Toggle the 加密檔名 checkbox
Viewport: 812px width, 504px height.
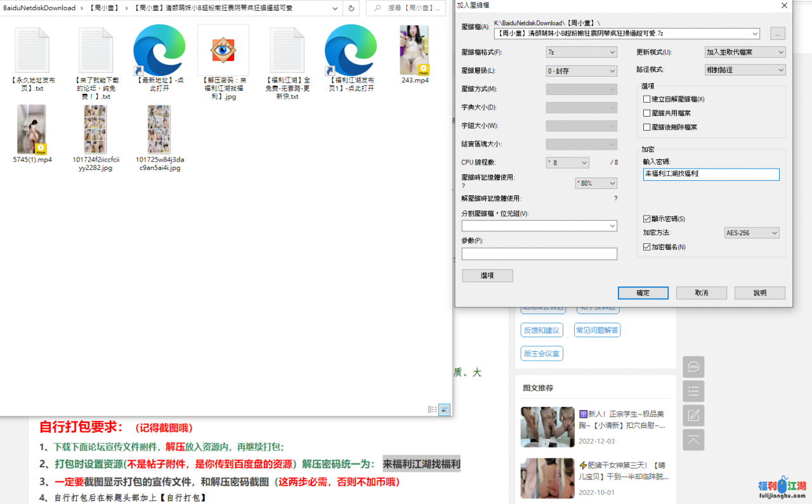click(x=647, y=247)
